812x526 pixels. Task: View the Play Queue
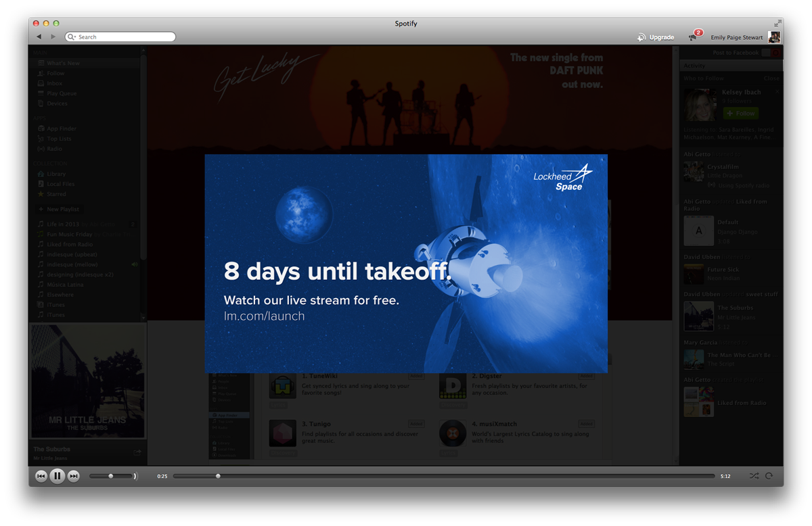pos(61,93)
